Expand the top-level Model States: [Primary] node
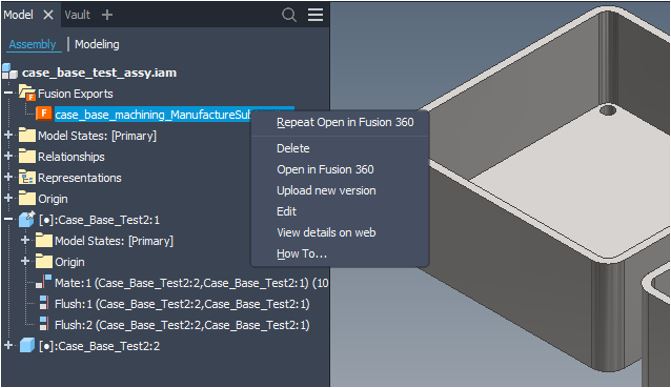The width and height of the screenshot is (671, 388). [x=8, y=135]
